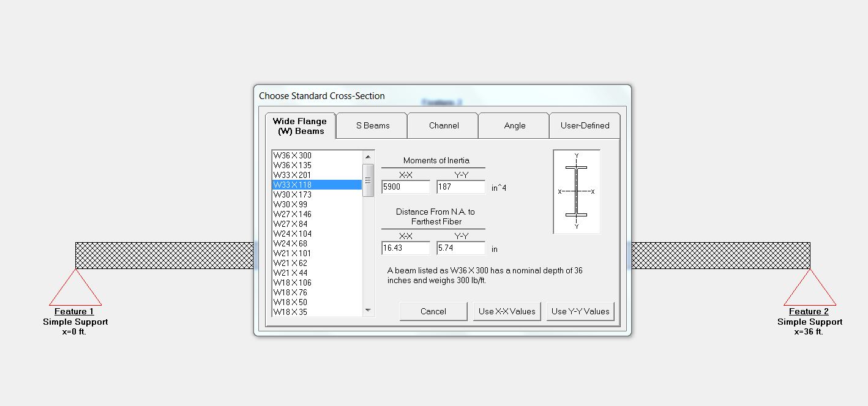868x406 pixels.
Task: Go to the User-Defined tab
Action: [585, 125]
